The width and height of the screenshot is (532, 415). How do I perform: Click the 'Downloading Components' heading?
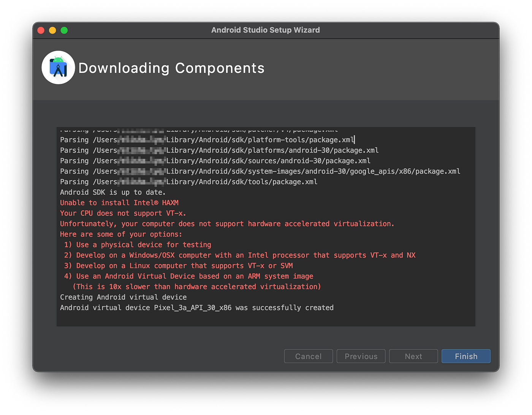tap(171, 68)
